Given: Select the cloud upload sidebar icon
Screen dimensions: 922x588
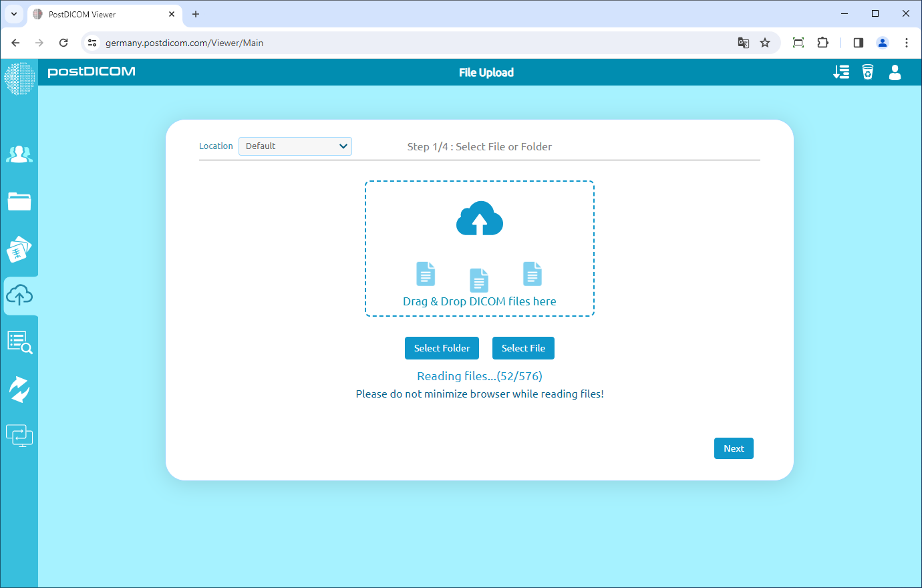Looking at the screenshot, I should (19, 295).
